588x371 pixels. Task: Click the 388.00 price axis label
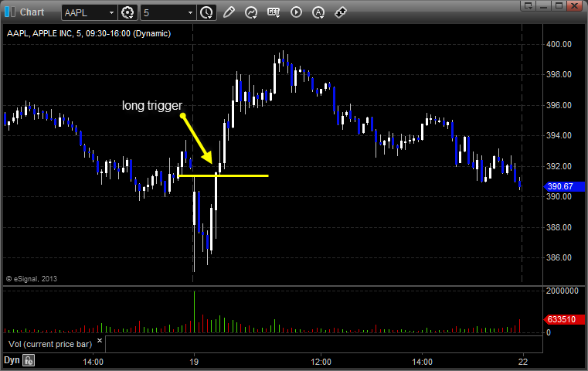(x=559, y=227)
